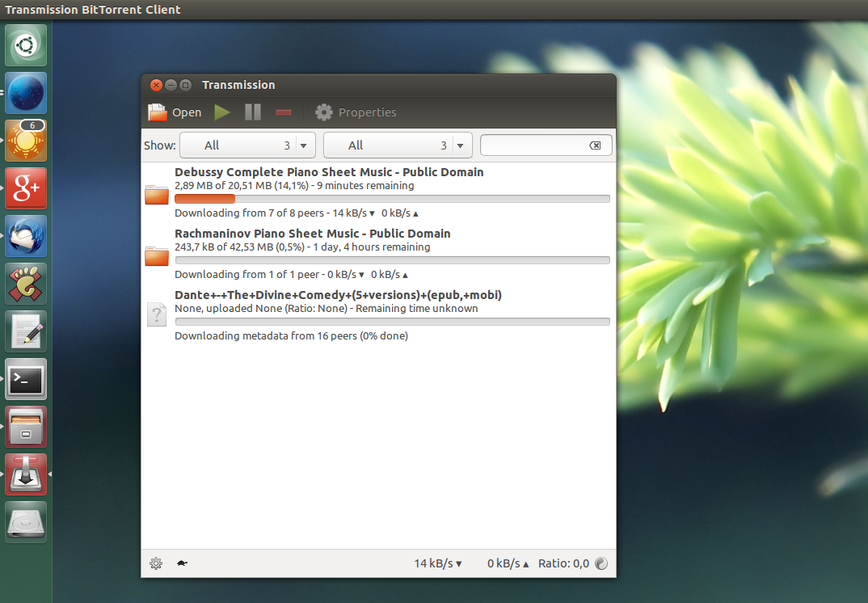Image resolution: width=868 pixels, height=603 pixels.
Task: Pause the torrent with the pause icon
Action: 253,112
